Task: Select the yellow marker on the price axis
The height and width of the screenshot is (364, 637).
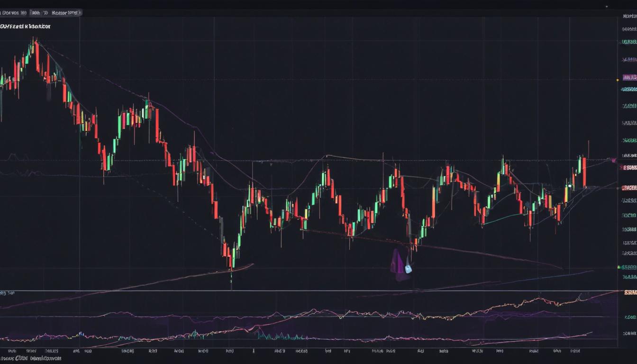Action: 617,80
